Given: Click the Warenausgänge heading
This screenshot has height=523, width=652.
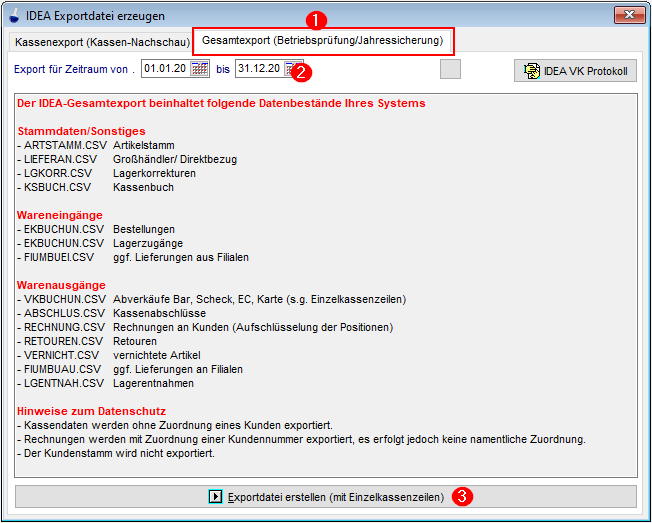Looking at the screenshot, I should pos(61,285).
